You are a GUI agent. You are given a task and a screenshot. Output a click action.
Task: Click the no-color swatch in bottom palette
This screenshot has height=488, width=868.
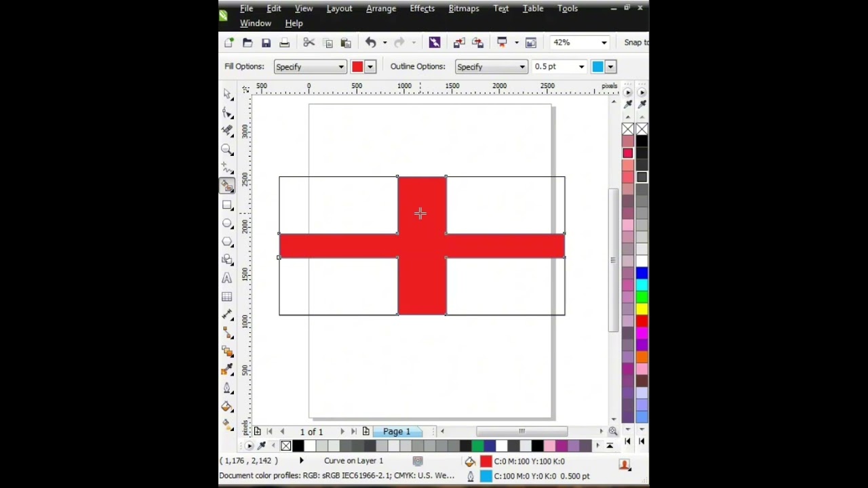coord(285,446)
